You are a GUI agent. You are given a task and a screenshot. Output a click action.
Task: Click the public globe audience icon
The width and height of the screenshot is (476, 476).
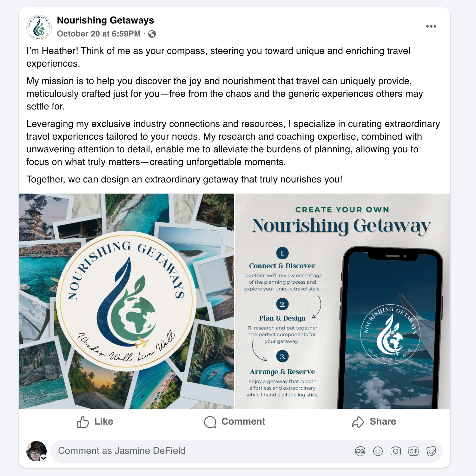(x=152, y=34)
